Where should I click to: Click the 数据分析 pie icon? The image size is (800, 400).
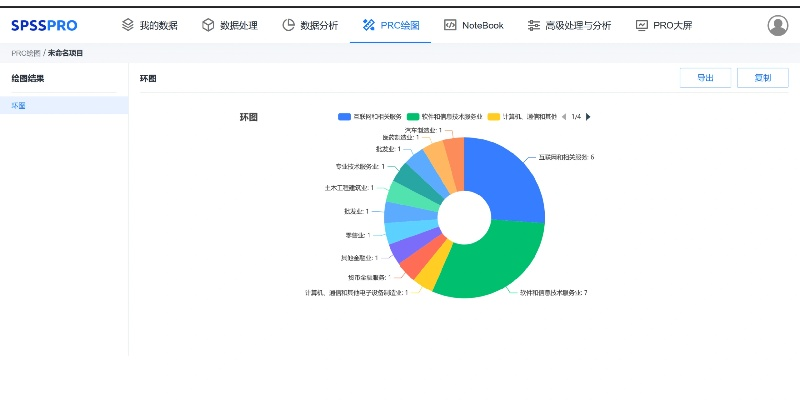[x=289, y=25]
